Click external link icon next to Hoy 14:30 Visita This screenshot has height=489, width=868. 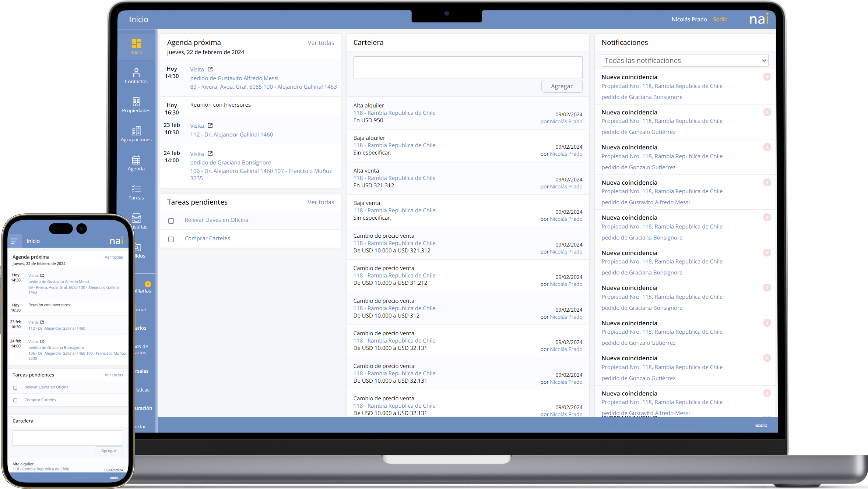tap(210, 69)
